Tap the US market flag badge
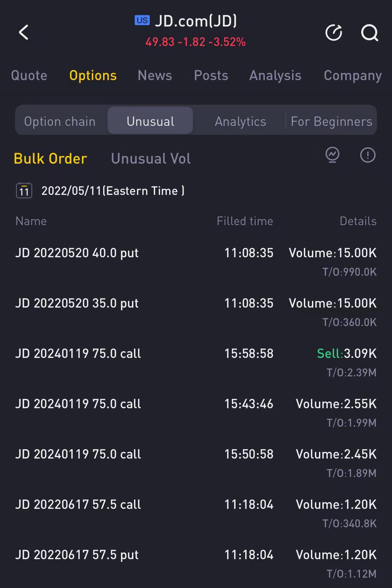Image resolution: width=392 pixels, height=588 pixels. tap(142, 20)
